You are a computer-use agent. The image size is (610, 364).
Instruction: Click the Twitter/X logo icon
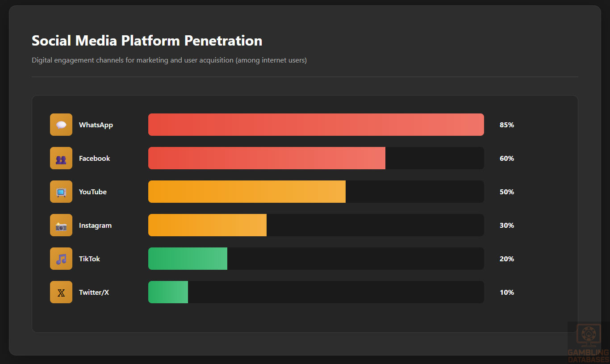pyautogui.click(x=61, y=292)
